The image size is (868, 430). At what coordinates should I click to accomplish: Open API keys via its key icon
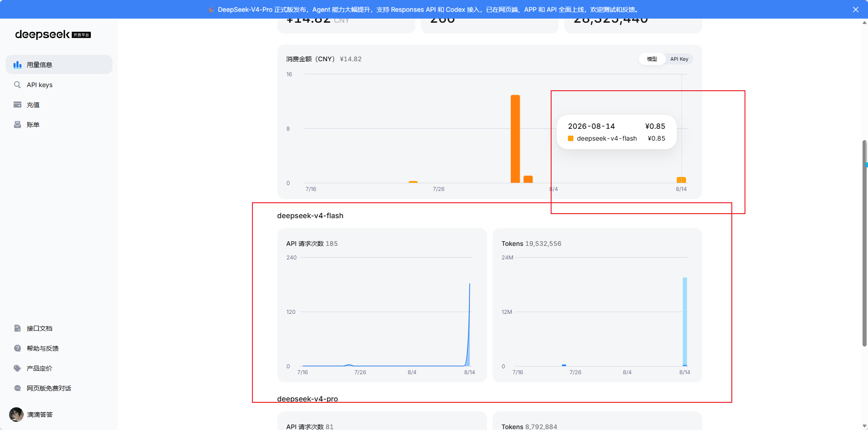pyautogui.click(x=17, y=85)
